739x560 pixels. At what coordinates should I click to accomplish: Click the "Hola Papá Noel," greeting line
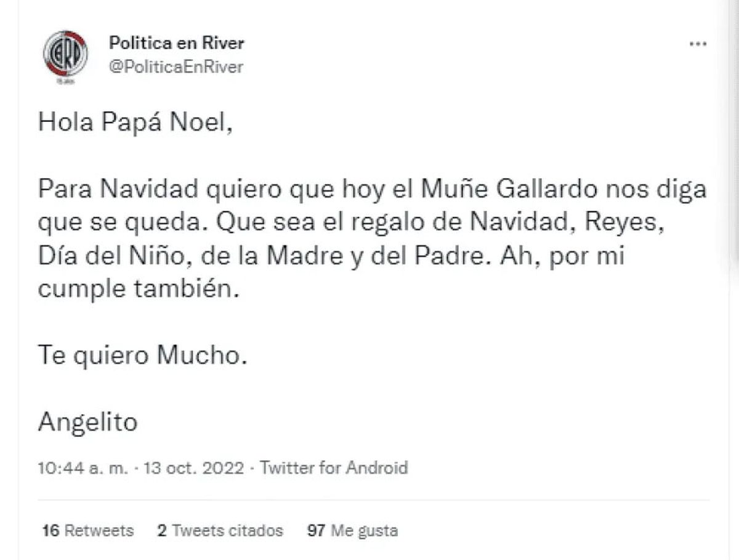point(136,123)
